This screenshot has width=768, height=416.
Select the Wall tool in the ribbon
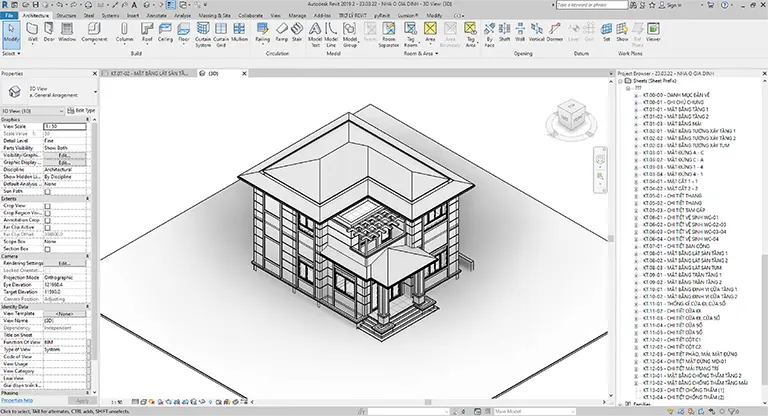click(x=32, y=32)
